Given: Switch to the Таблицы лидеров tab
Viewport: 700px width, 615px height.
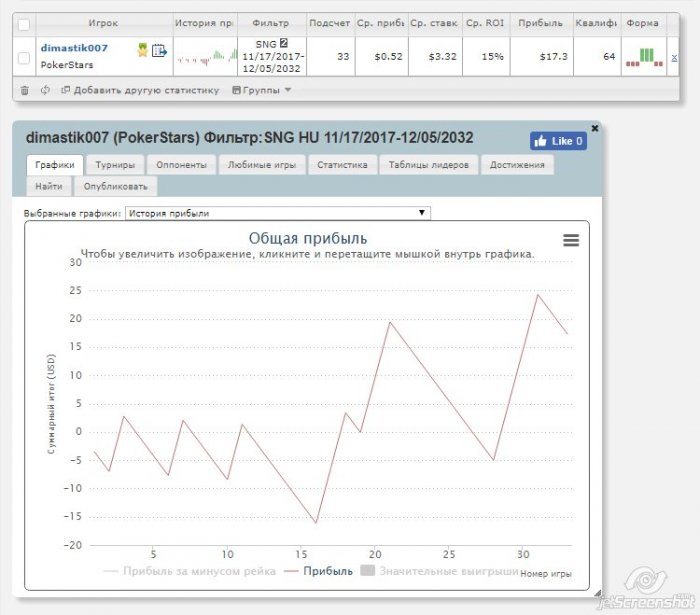Looking at the screenshot, I should point(429,165).
